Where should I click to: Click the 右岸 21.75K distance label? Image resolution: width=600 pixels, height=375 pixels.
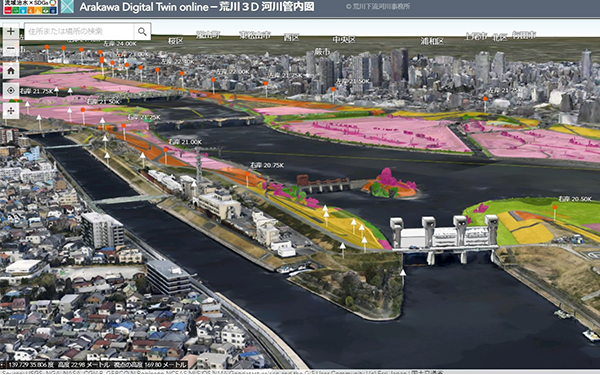(36, 91)
